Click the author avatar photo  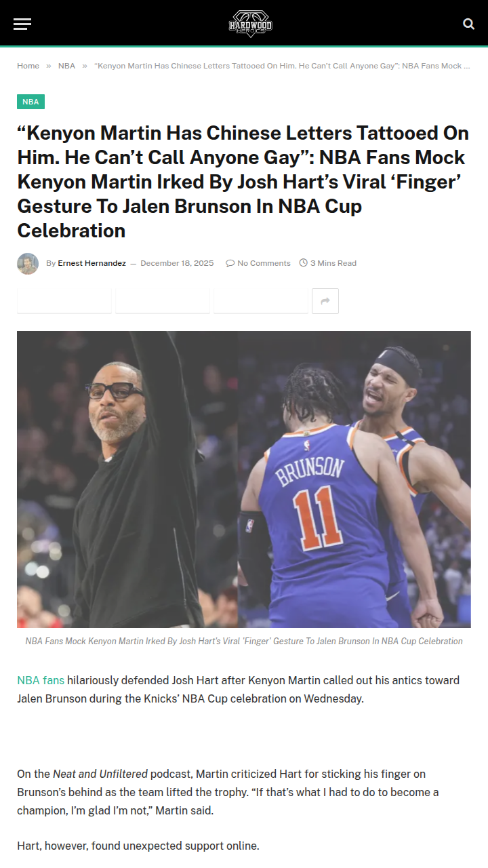click(28, 263)
